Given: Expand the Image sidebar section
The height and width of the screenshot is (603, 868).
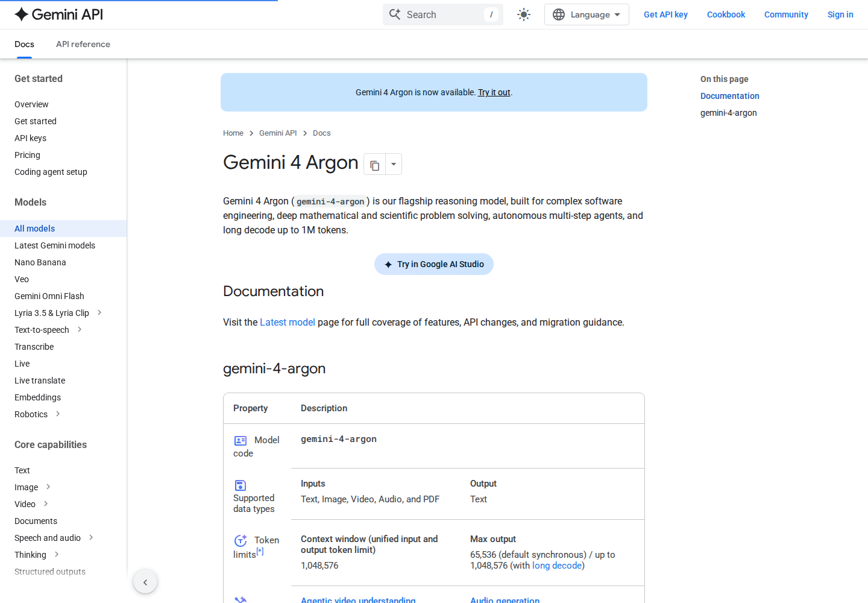Looking at the screenshot, I should click(48, 487).
